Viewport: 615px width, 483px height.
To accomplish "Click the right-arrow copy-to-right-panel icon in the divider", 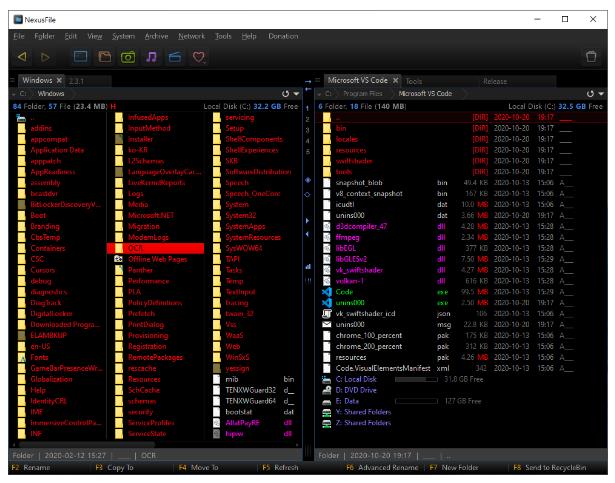I will 308,82.
